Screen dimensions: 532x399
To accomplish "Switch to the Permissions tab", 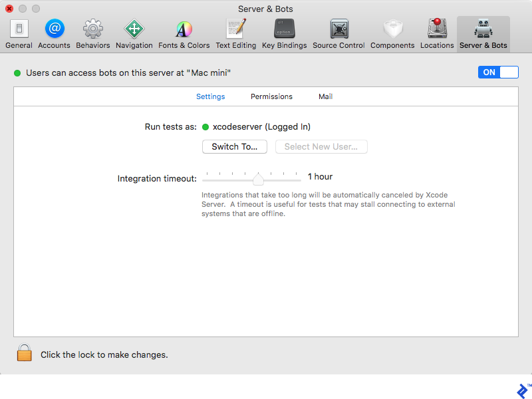I will 271,96.
